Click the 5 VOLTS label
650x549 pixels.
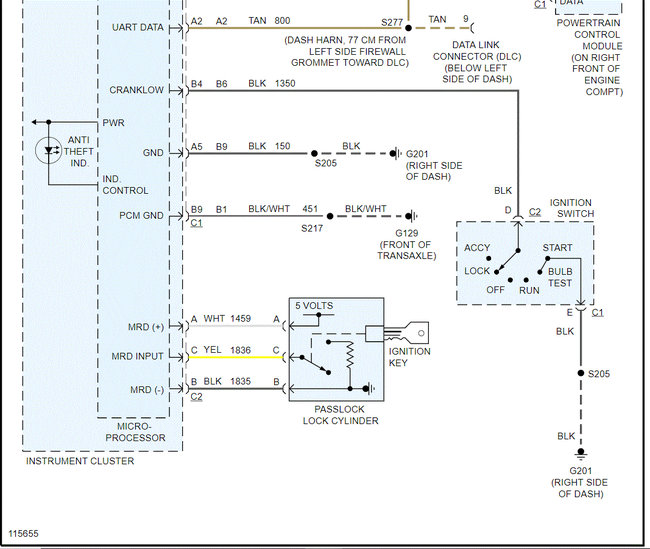[314, 306]
